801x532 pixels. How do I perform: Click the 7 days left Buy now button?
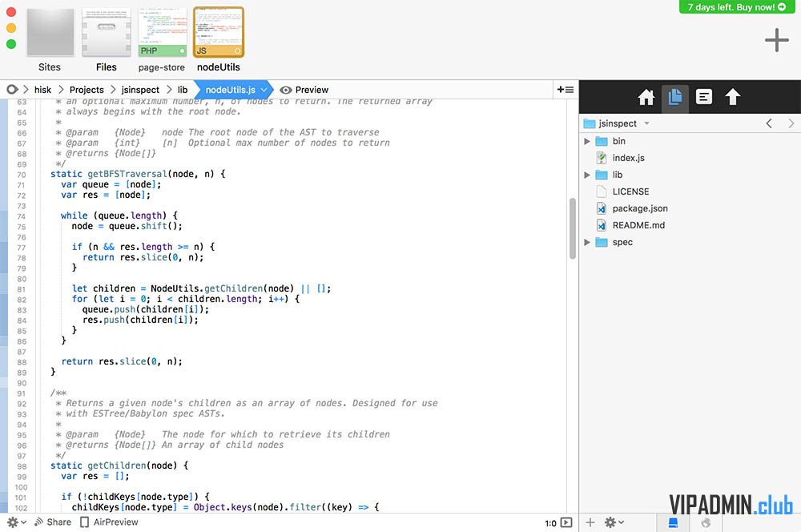pyautogui.click(x=736, y=6)
